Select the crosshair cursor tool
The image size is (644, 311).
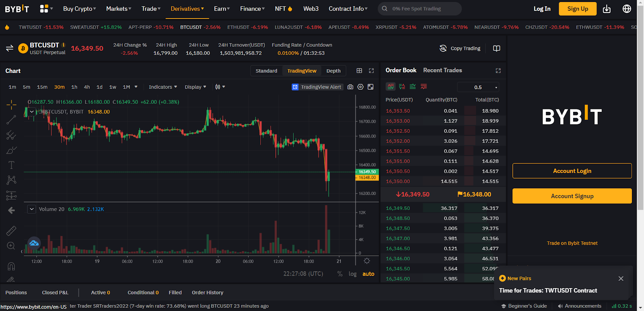pyautogui.click(x=11, y=105)
